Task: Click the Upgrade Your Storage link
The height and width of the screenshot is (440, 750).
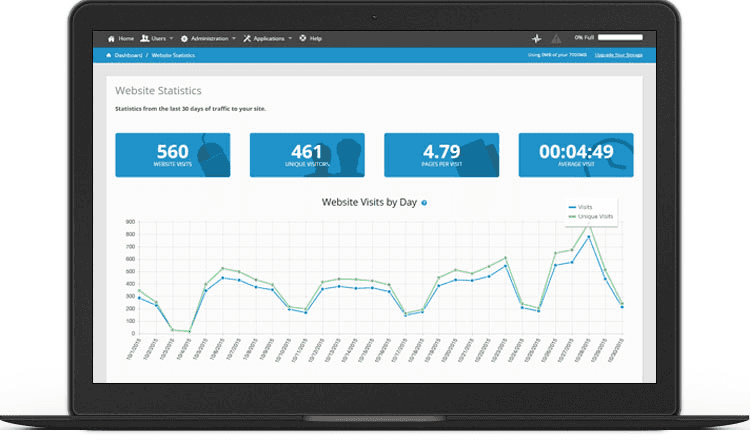Action: [x=619, y=55]
